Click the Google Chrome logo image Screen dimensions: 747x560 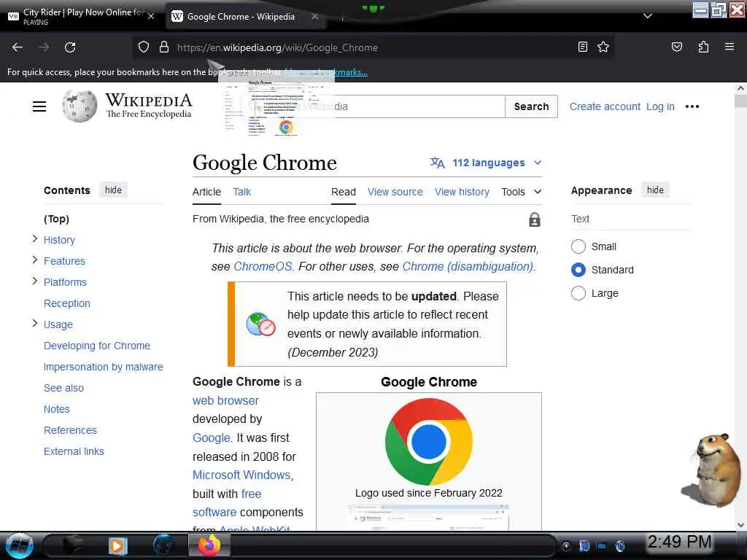tap(429, 441)
